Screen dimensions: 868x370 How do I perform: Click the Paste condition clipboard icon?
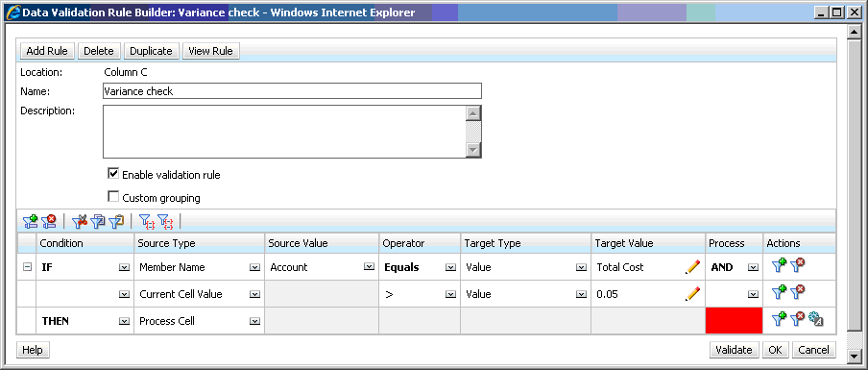tap(116, 222)
